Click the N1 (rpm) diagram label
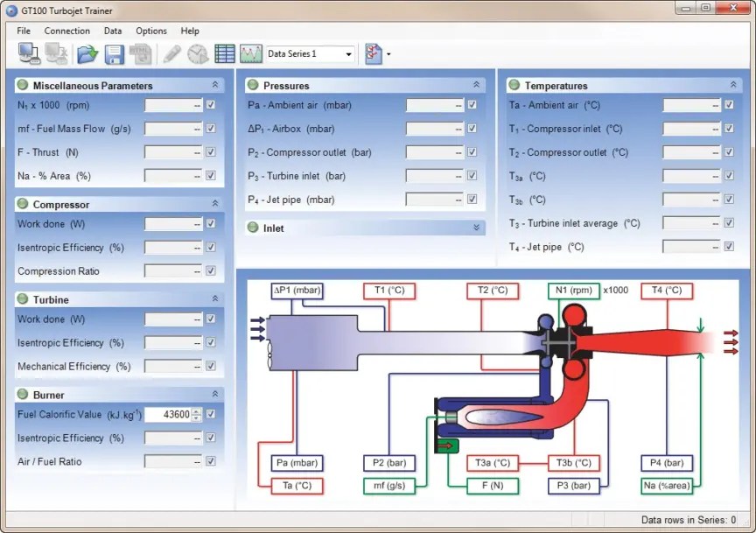 (574, 291)
